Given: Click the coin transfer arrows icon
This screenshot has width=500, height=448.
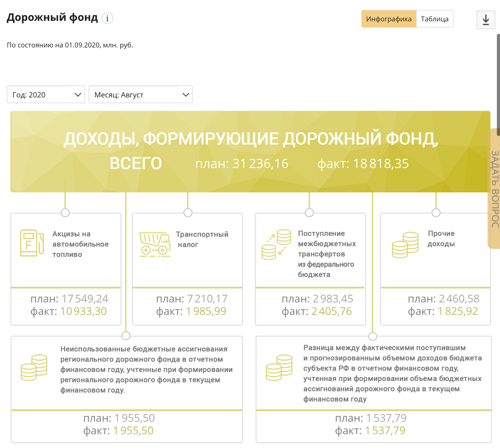Looking at the screenshot, I should 276,244.
